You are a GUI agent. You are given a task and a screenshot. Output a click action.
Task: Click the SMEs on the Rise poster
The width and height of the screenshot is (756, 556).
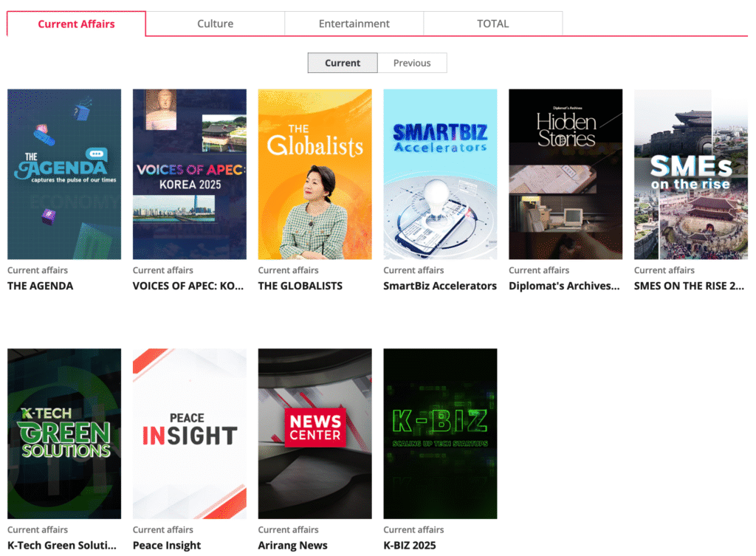click(690, 174)
